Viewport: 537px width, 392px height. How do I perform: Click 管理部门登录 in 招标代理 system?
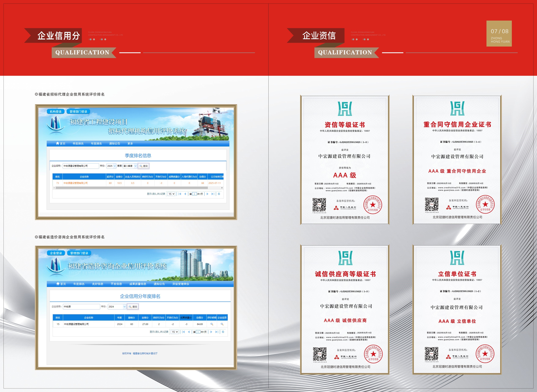(x=78, y=112)
